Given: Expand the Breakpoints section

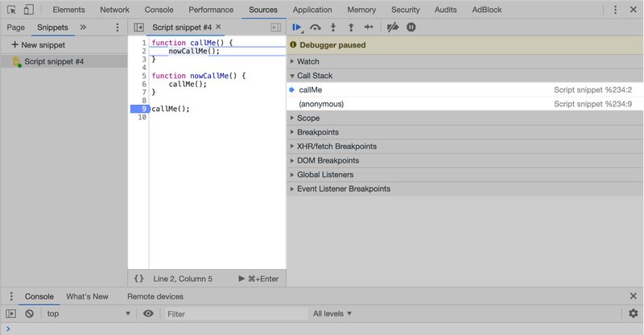Looking at the screenshot, I should pos(464,132).
